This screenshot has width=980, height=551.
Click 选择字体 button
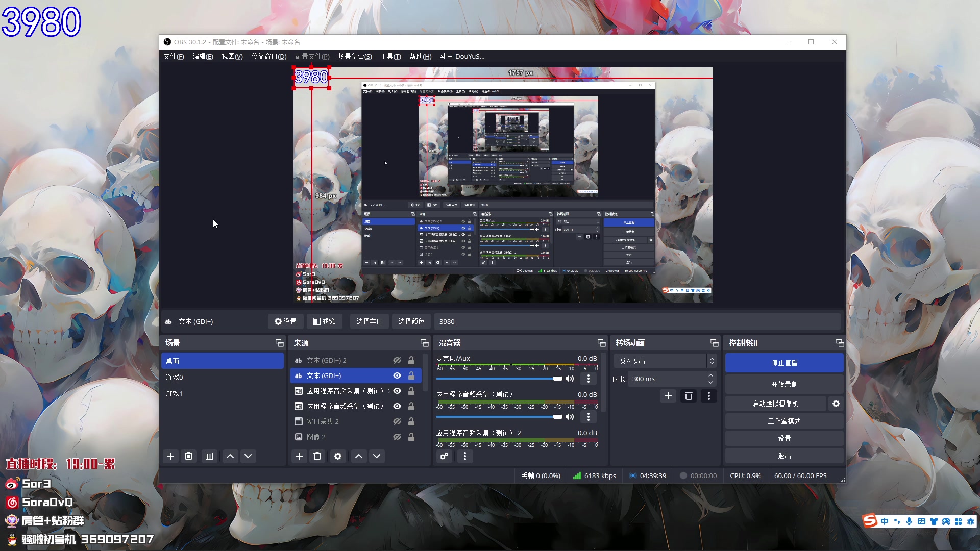(369, 321)
